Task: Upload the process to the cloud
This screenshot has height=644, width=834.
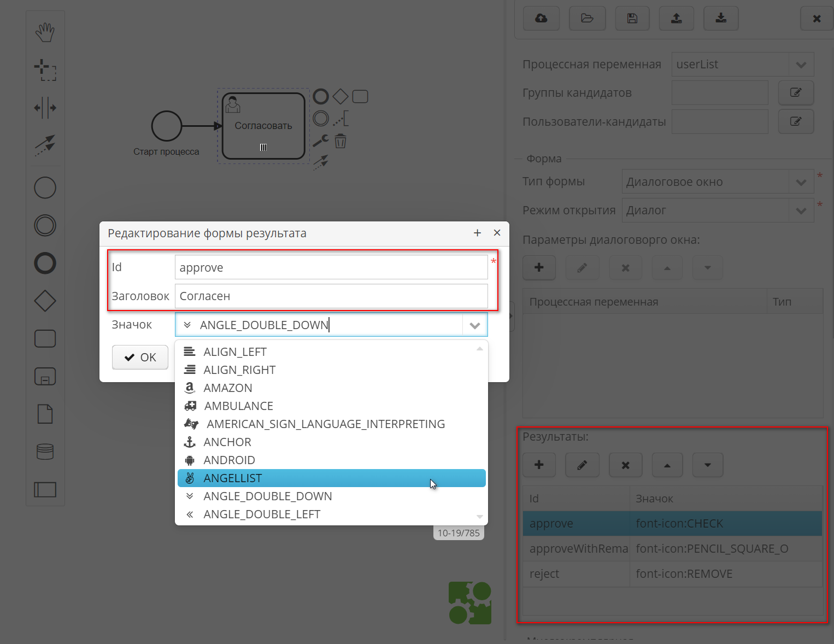Action: coord(541,18)
